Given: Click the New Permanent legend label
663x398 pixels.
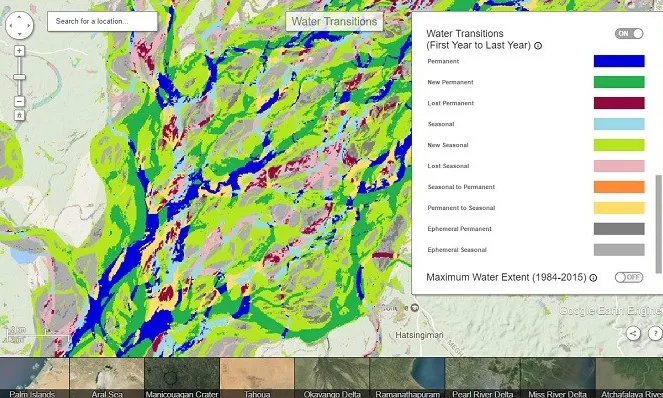Looking at the screenshot, I should tap(450, 82).
